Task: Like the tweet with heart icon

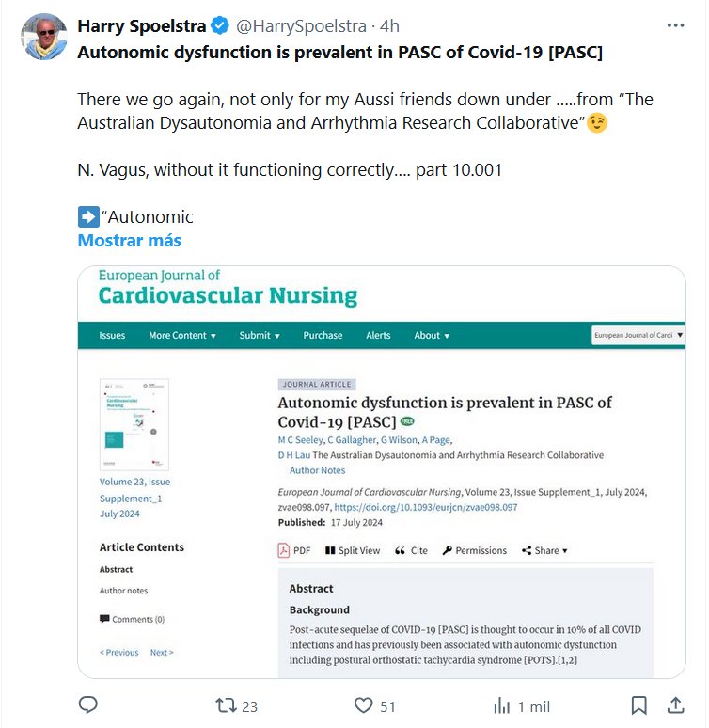Action: click(x=363, y=705)
